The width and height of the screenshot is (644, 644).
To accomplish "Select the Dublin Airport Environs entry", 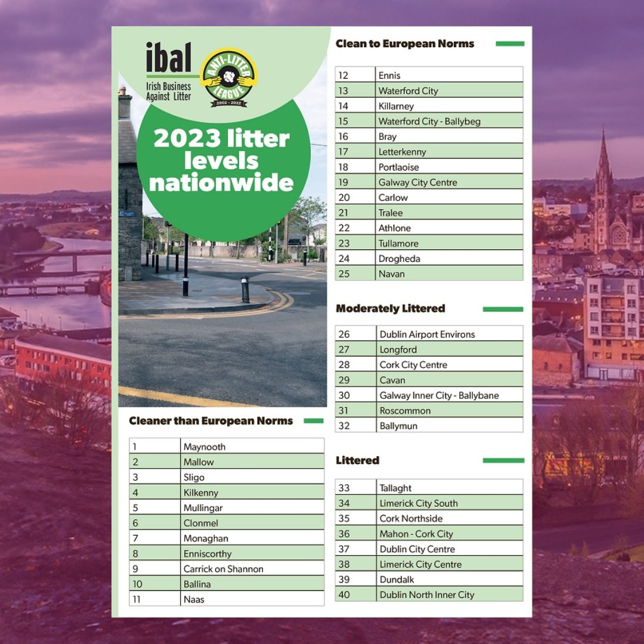I will pyautogui.click(x=426, y=334).
